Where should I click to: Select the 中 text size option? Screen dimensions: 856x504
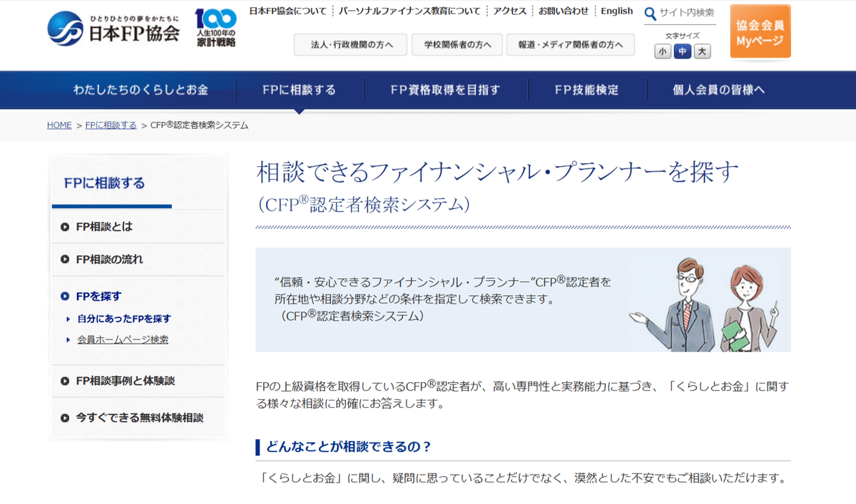point(681,51)
